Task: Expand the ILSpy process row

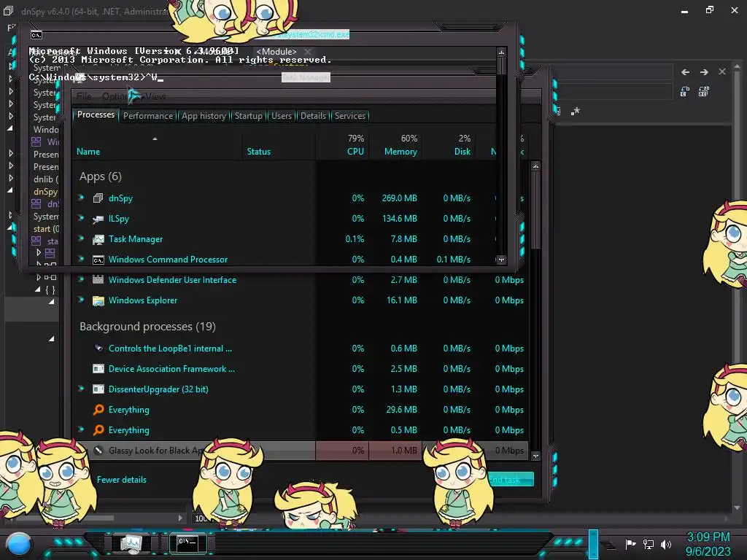Action: point(81,218)
